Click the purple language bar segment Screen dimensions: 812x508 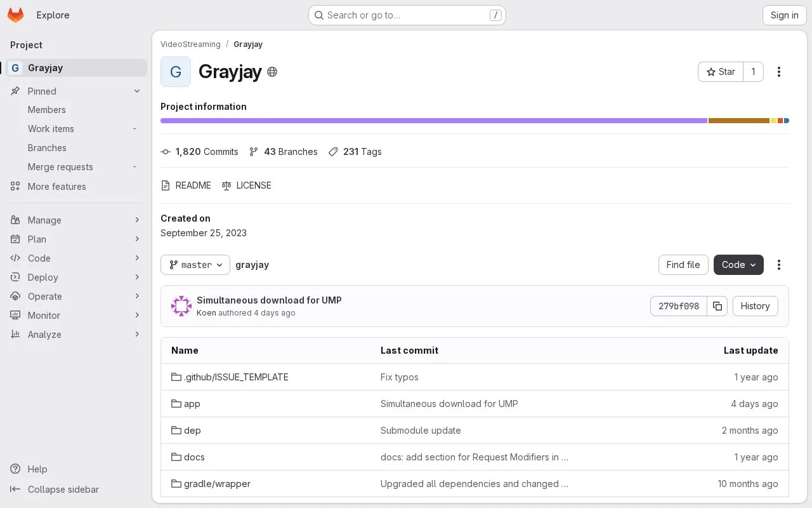point(434,121)
